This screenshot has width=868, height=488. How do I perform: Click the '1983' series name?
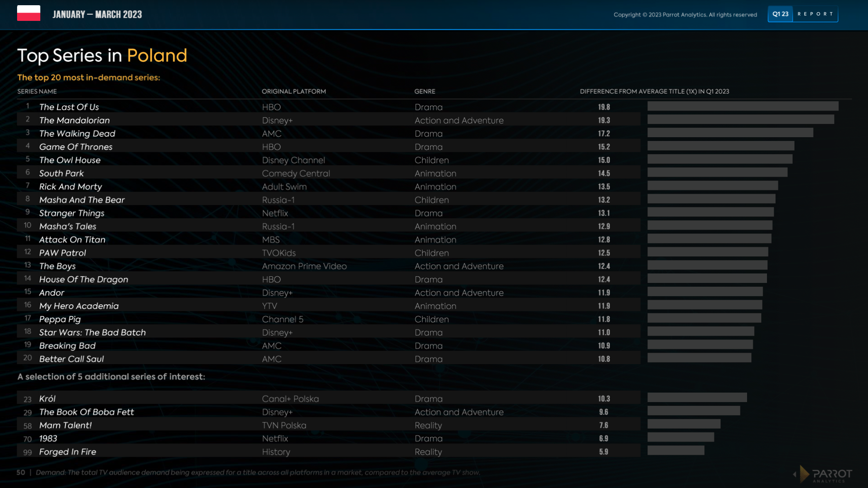[x=48, y=439]
